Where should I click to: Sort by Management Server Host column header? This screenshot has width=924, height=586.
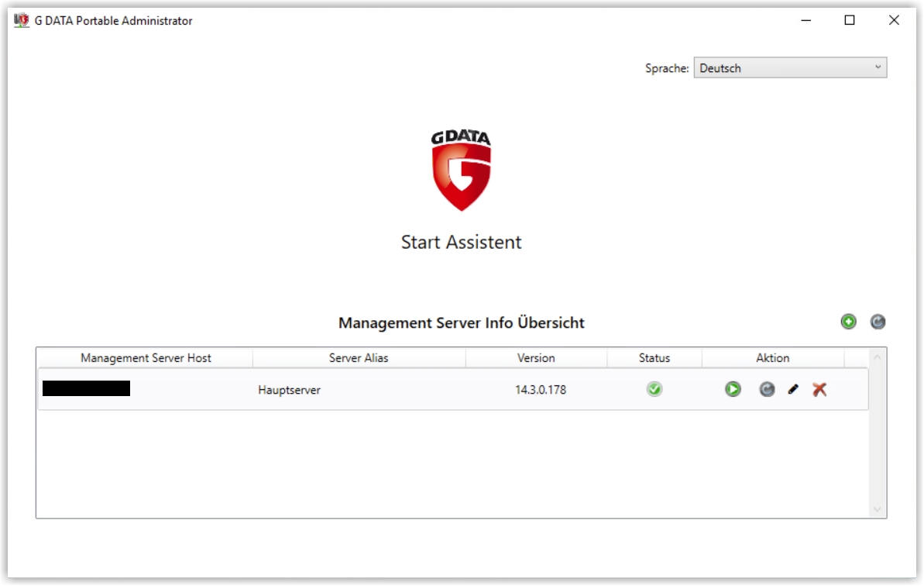click(x=146, y=358)
